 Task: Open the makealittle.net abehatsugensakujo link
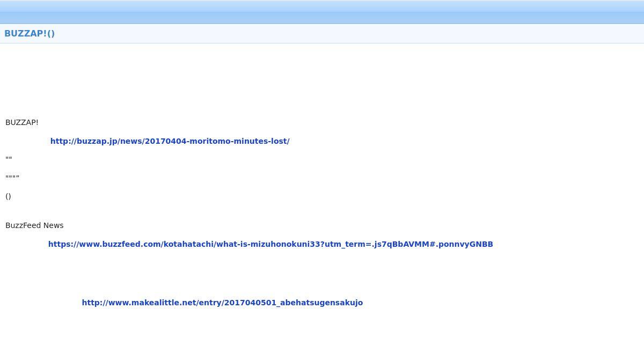(222, 303)
